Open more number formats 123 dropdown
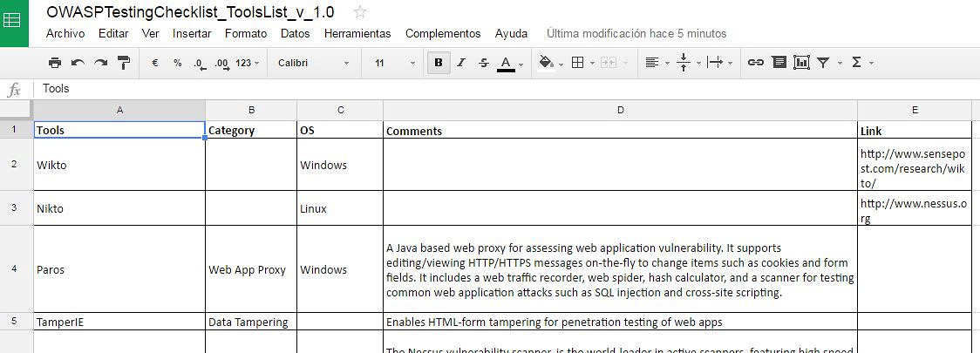The width and height of the screenshot is (980, 353). pyautogui.click(x=248, y=63)
